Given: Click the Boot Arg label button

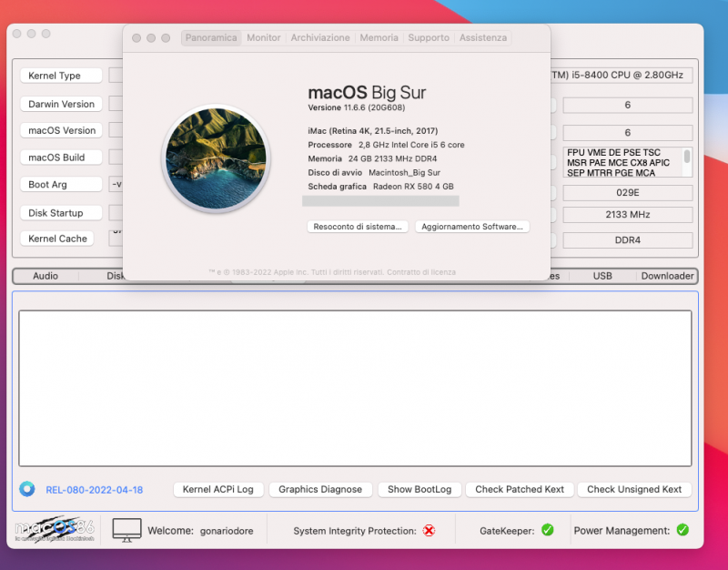Looking at the screenshot, I should [x=61, y=185].
